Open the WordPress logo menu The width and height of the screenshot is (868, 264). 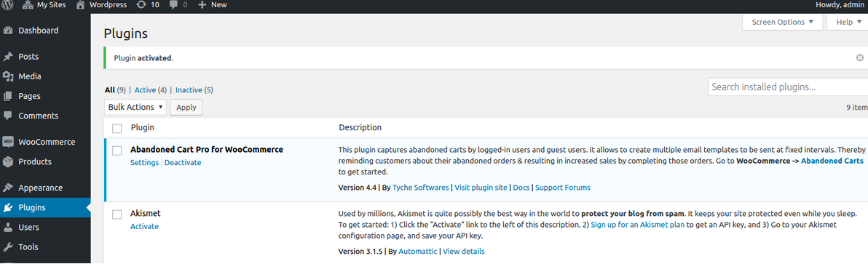tap(8, 5)
